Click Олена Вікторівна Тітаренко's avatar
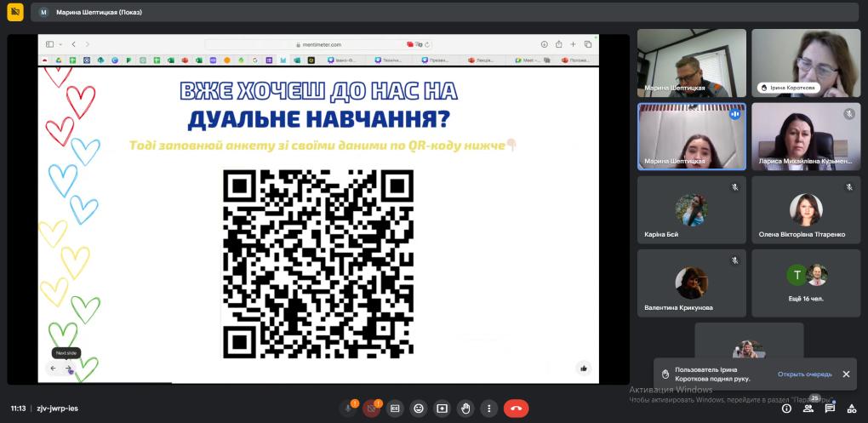This screenshot has width=868, height=423. [x=806, y=210]
